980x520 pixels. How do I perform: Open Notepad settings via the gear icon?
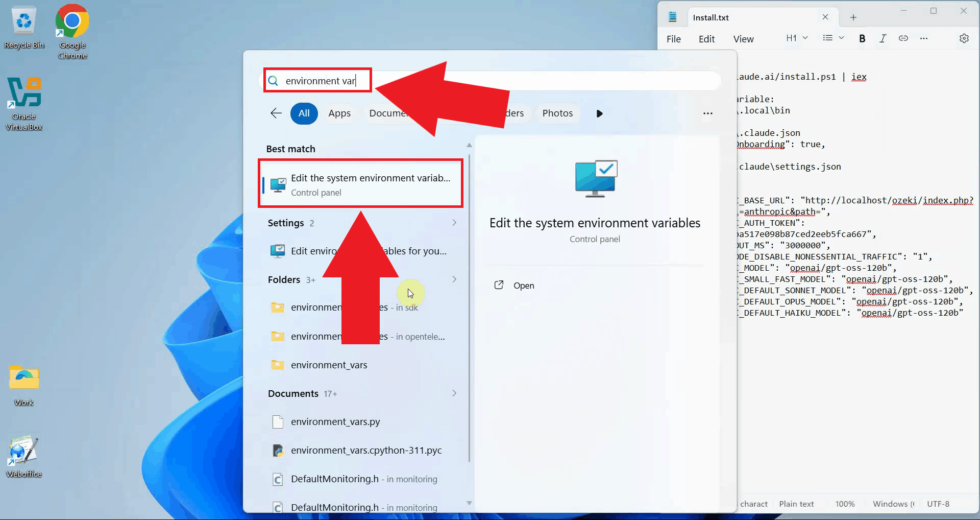tap(964, 38)
